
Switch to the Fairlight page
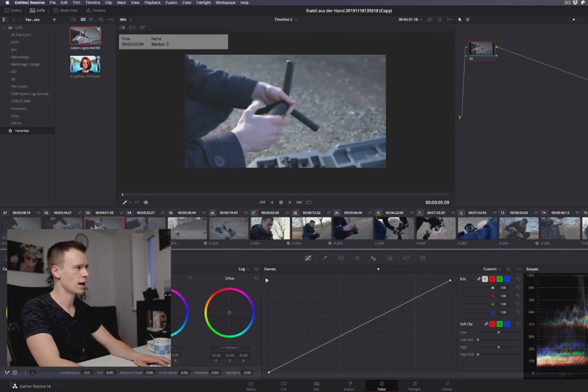(414, 386)
